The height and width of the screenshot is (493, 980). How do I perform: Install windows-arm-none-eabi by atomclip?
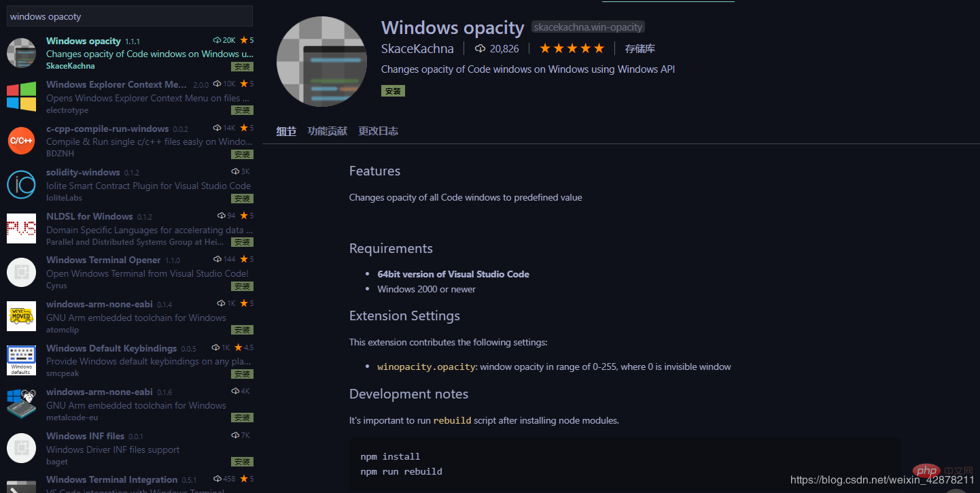[242, 330]
